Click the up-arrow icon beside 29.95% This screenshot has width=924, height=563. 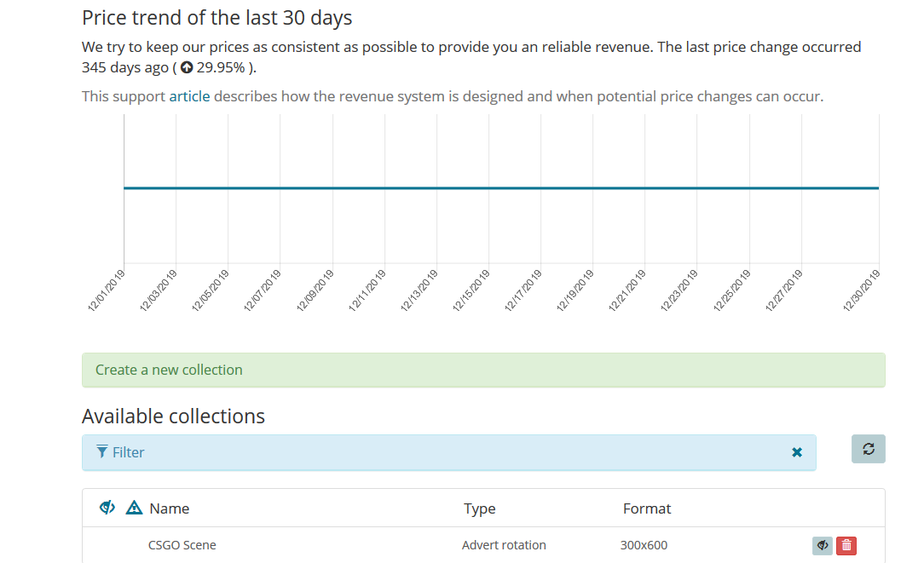[187, 68]
